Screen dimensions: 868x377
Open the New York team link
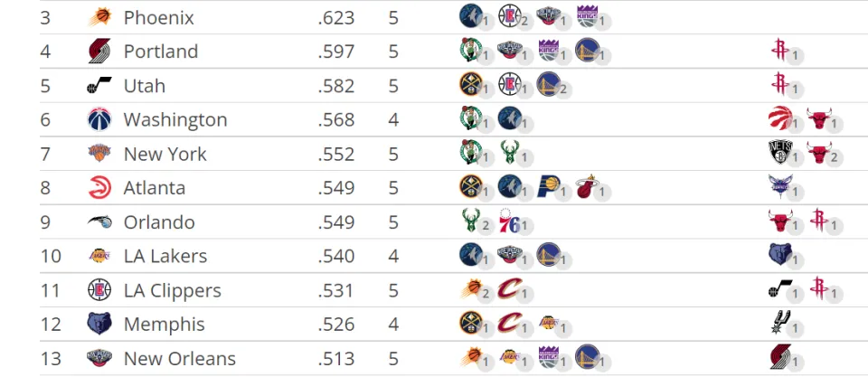tap(165, 154)
